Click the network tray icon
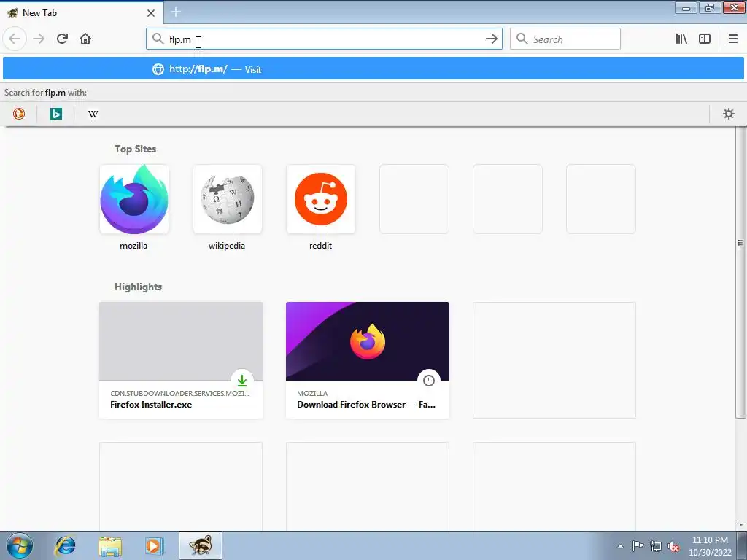This screenshot has height=560, width=747. (x=656, y=546)
